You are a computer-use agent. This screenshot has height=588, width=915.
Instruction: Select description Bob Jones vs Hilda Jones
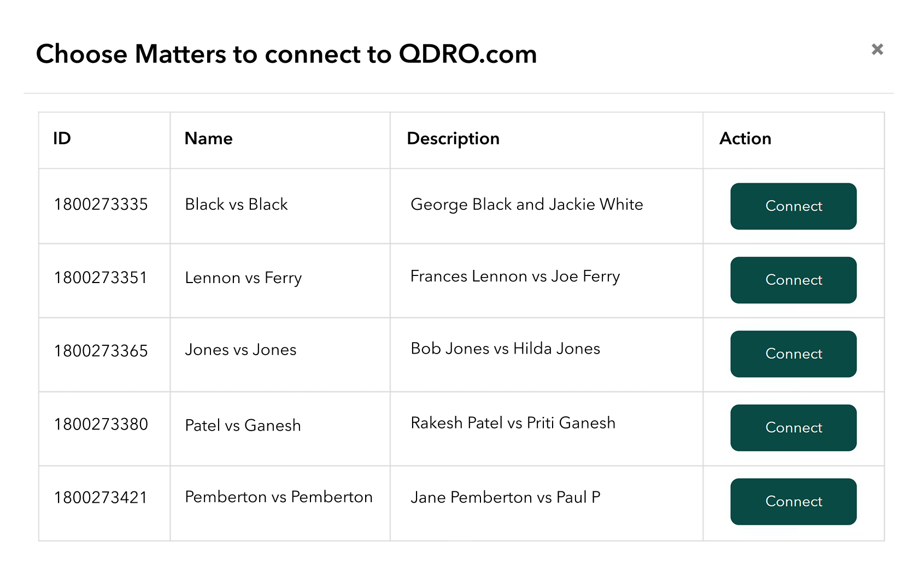pyautogui.click(x=505, y=349)
